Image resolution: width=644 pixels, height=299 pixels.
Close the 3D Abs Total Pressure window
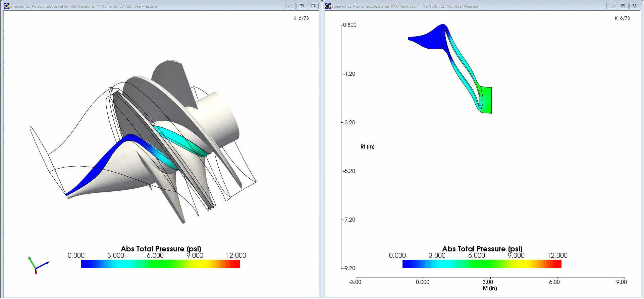tap(313, 6)
